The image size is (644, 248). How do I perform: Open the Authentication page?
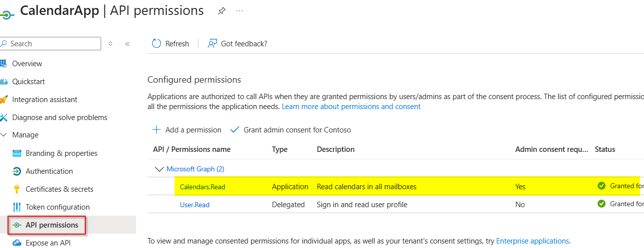tap(49, 171)
